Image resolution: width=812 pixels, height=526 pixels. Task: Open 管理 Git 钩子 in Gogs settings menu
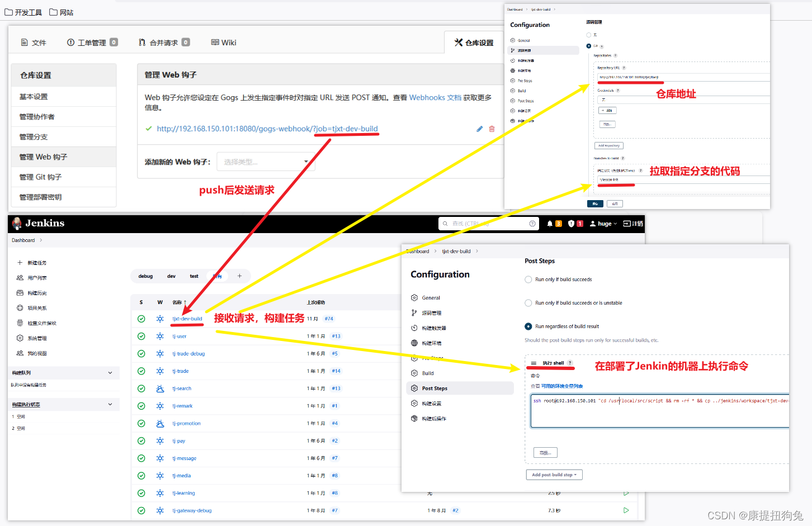pos(64,177)
